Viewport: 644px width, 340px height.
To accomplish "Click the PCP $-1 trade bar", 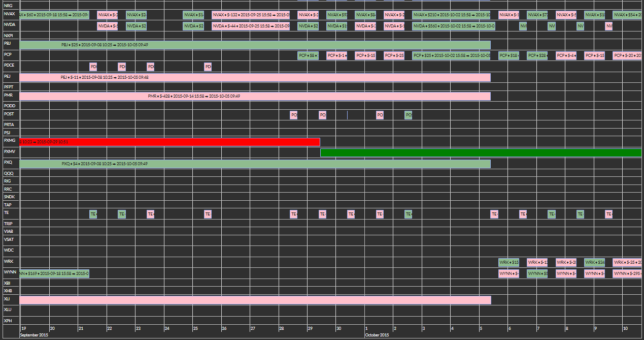I will pos(337,55).
